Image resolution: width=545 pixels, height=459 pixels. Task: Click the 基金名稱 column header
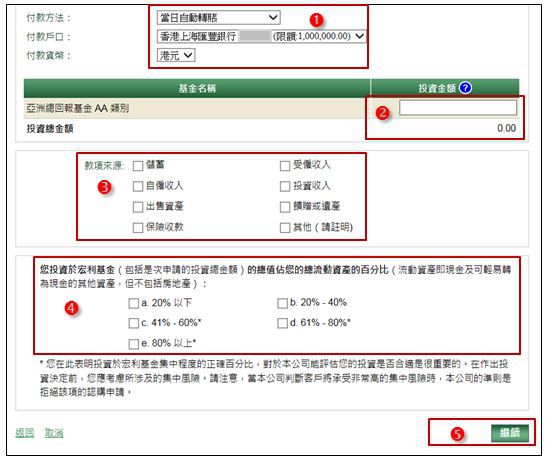pos(197,88)
